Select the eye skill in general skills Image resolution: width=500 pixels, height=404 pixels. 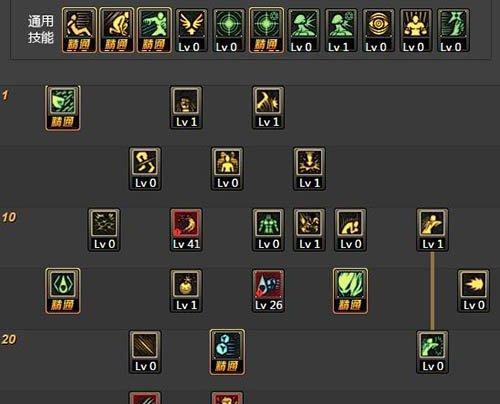pos(379,31)
